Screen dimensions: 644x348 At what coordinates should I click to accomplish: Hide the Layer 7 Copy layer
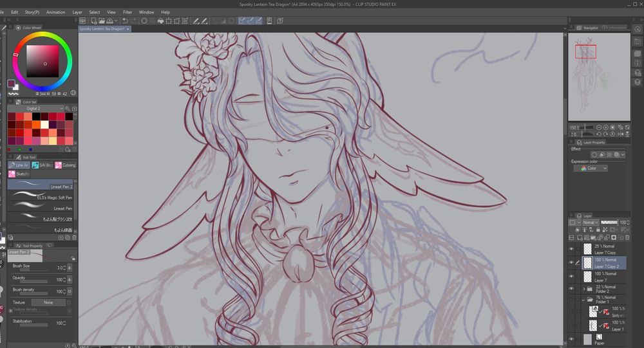[571, 249]
